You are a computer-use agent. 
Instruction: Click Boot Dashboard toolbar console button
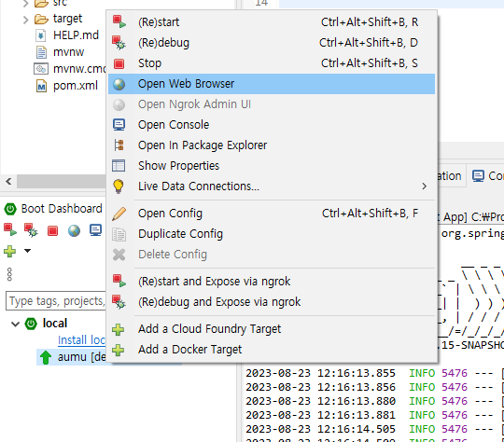tap(95, 230)
